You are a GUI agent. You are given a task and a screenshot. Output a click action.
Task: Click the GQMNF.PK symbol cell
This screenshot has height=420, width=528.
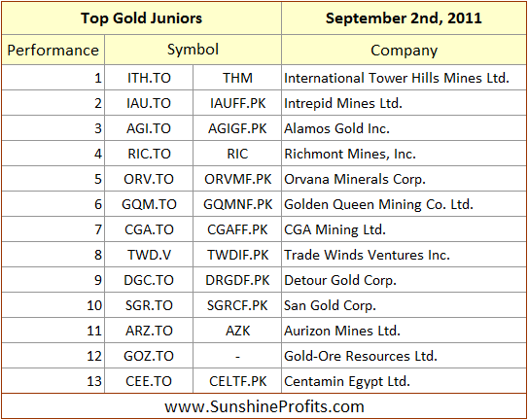(237, 204)
